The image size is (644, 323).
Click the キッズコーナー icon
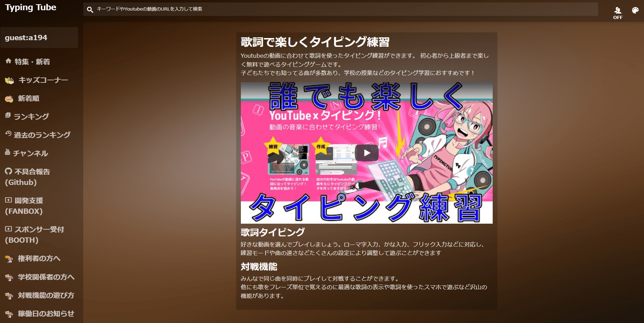coord(10,81)
